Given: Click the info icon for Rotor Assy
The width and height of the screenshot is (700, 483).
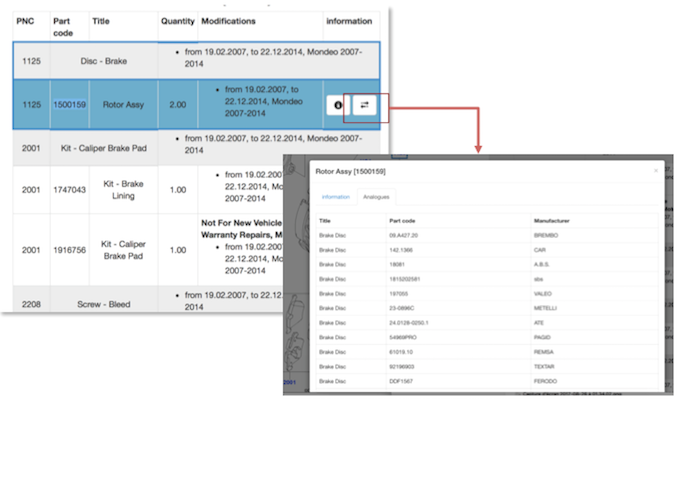Looking at the screenshot, I should point(338,105).
